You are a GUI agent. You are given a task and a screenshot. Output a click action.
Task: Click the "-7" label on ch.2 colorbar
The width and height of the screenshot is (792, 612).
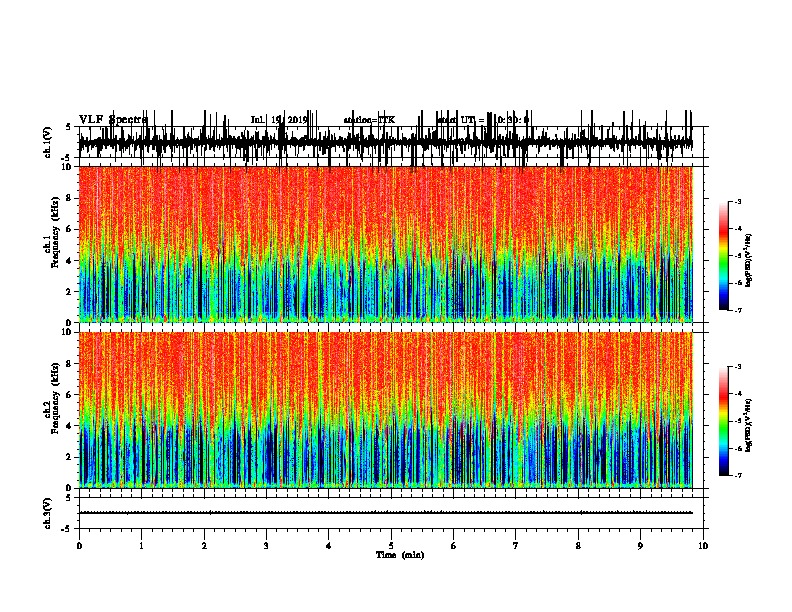click(x=738, y=475)
